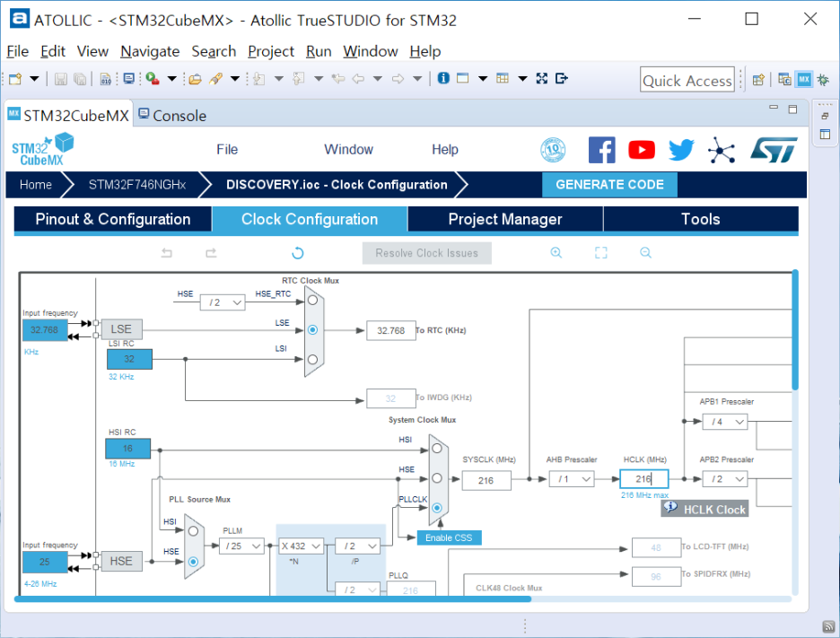Viewport: 840px width, 638px height.
Task: Click the window view toolbar icon
Action: click(463, 78)
